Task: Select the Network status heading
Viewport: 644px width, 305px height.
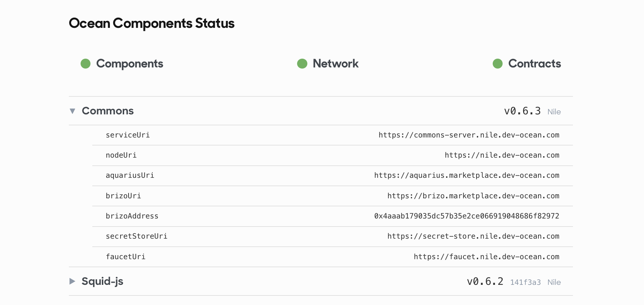Action: pyautogui.click(x=336, y=63)
